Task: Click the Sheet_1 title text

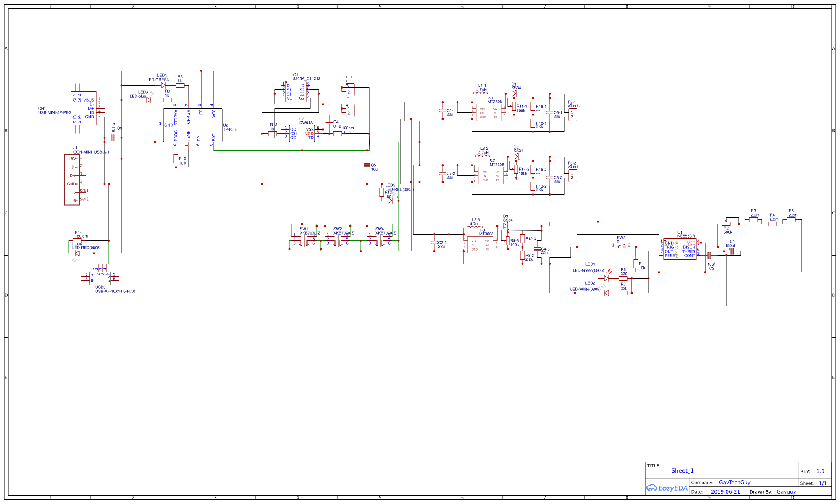Action: (682, 470)
